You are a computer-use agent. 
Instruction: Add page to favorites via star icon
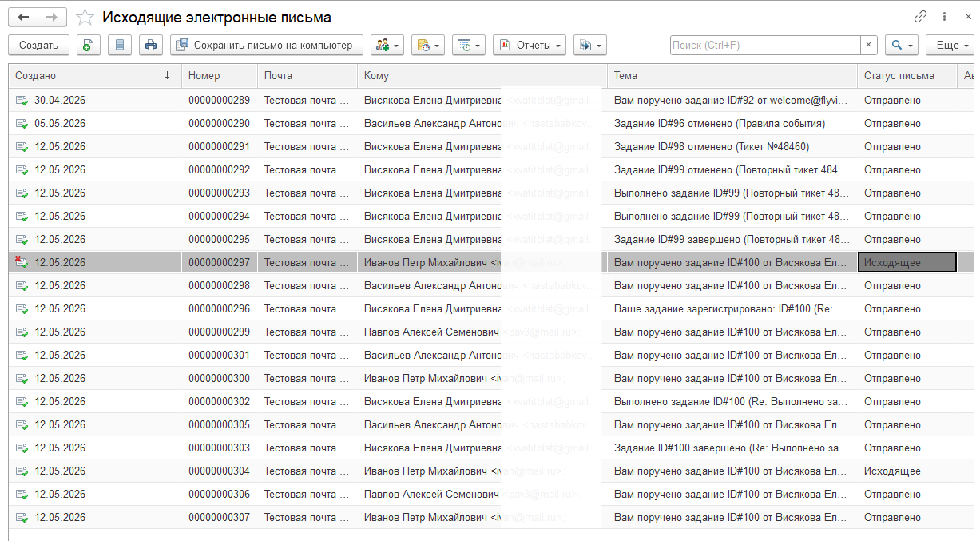(85, 18)
